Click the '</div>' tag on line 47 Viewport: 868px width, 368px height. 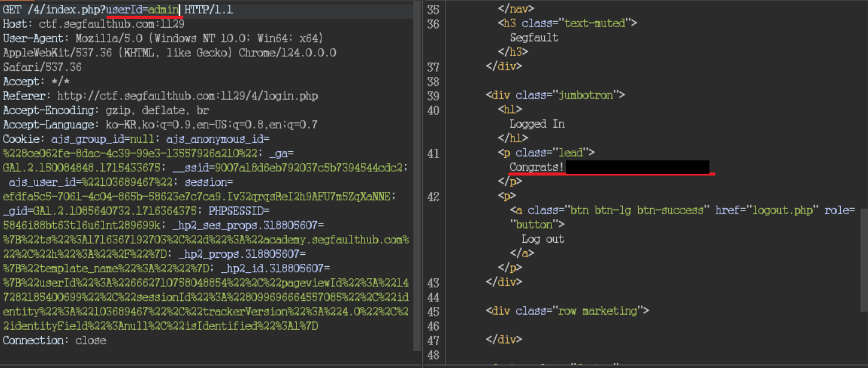[x=504, y=341]
